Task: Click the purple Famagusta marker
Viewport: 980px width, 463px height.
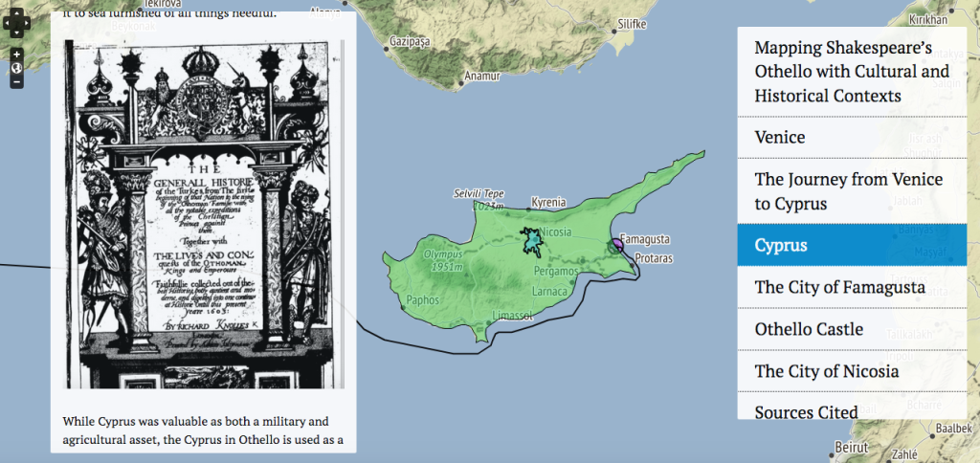Action: coord(617,245)
